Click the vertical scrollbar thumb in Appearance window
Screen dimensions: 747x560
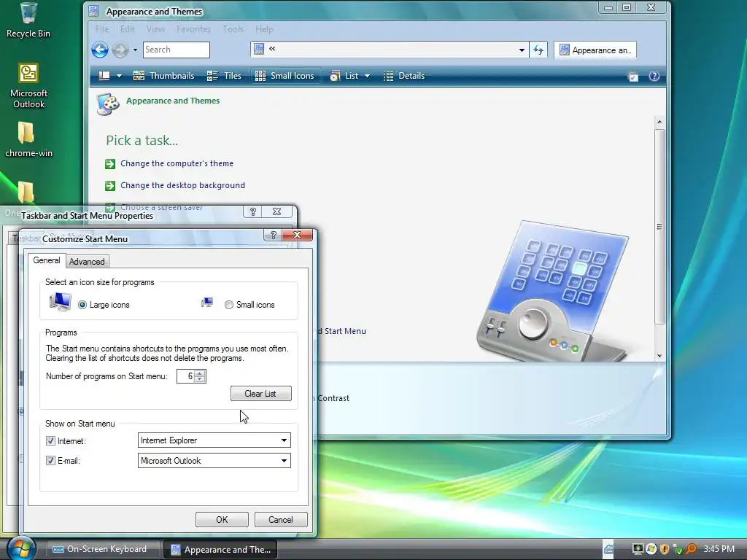pos(659,227)
